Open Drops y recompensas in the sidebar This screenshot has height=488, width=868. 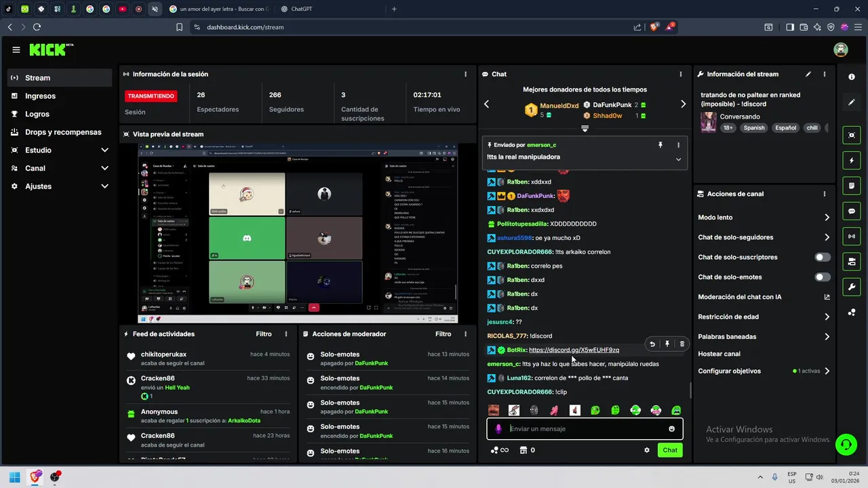point(60,132)
